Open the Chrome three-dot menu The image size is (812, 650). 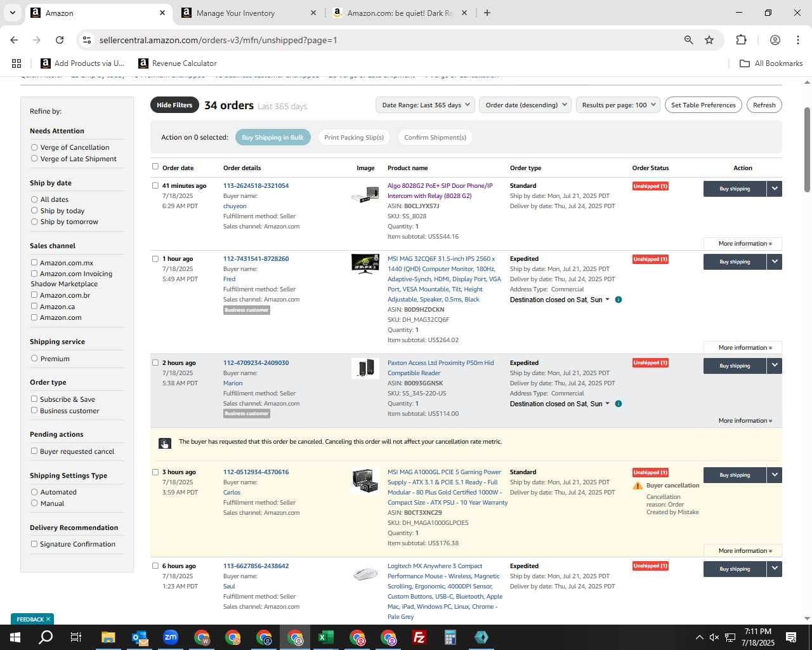click(798, 40)
